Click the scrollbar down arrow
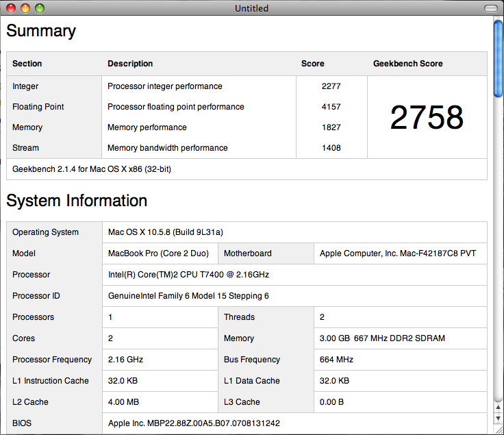Viewport: 504px width, 435px height. (x=498, y=419)
